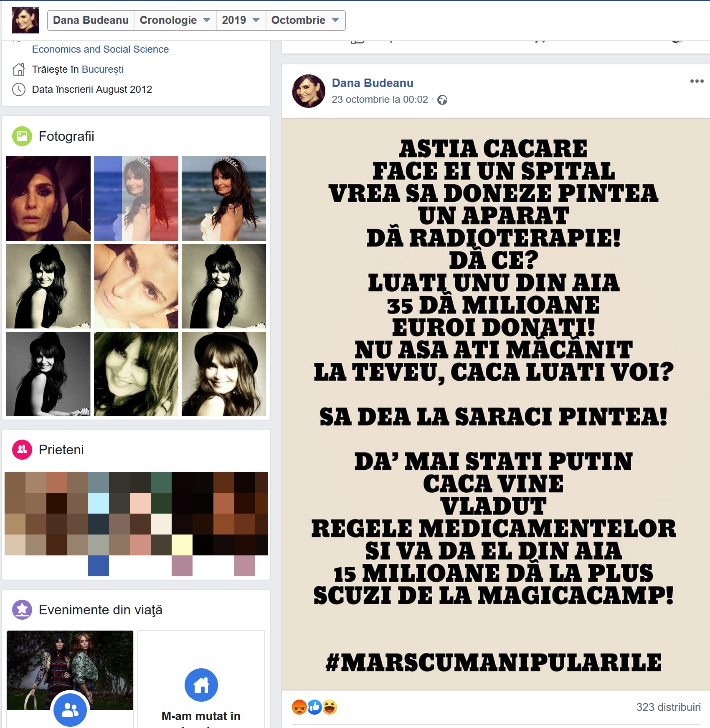The width and height of the screenshot is (710, 728).
Task: Click the angry reaction emoji
Action: pos(299,707)
